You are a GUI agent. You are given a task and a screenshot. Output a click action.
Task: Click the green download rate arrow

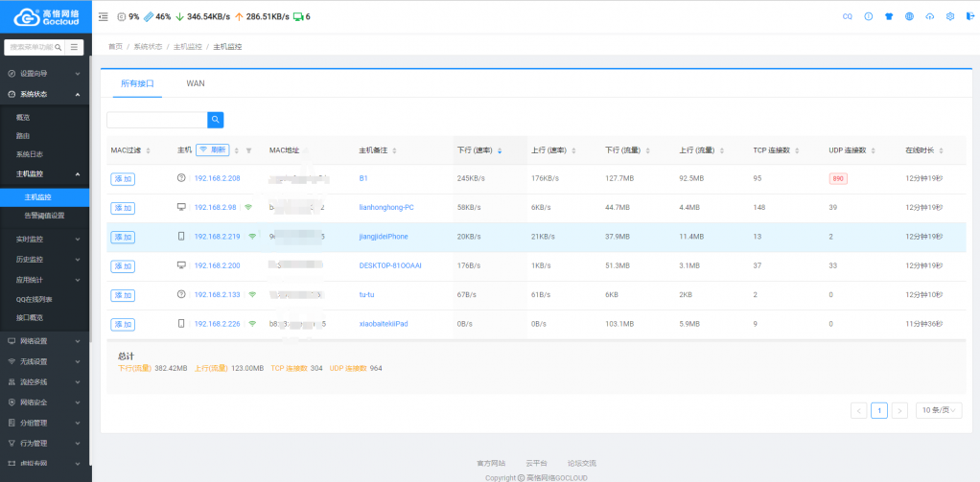point(180,17)
